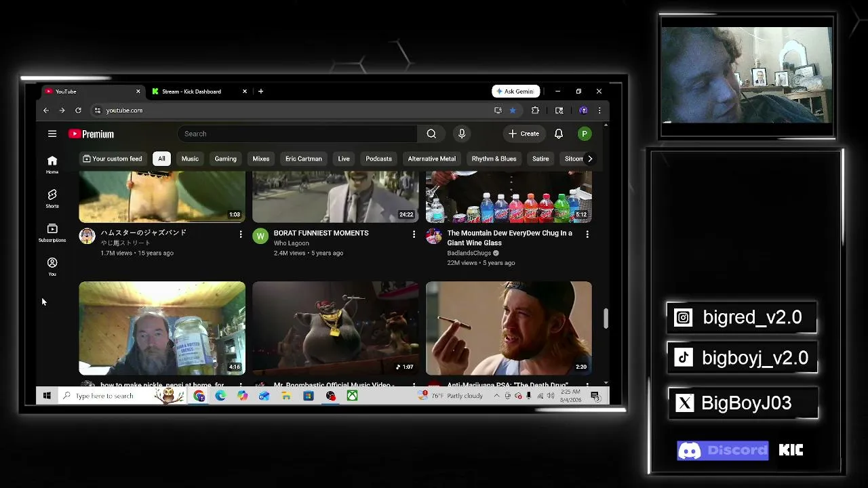
Task: Open YouTube notifications bell
Action: tap(559, 134)
